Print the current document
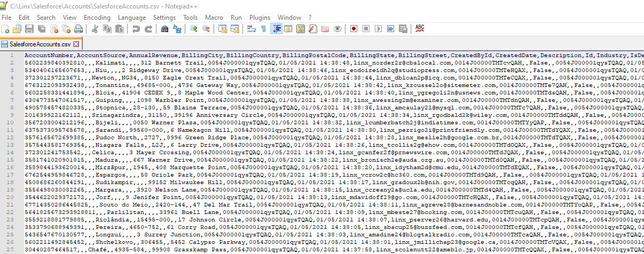Screen dimensions: 644x254 79,29
